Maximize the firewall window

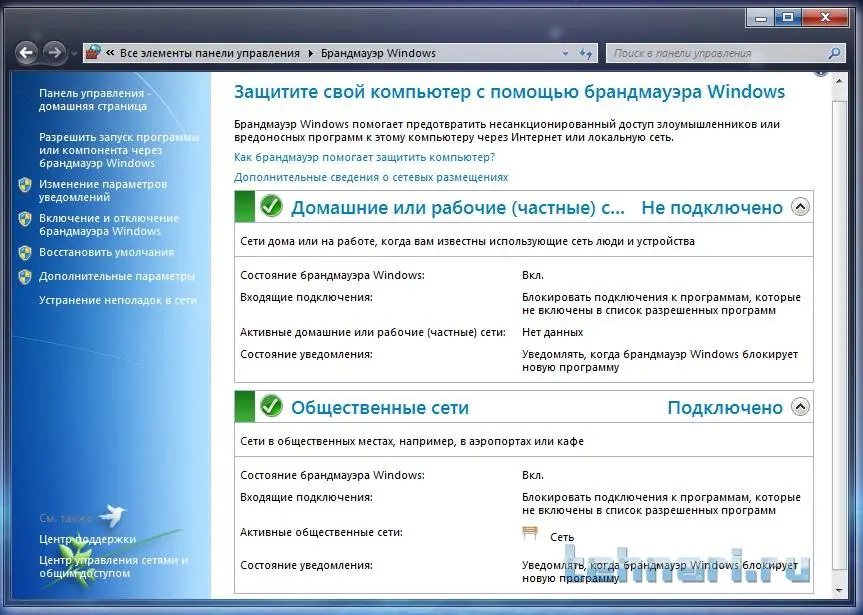(788, 18)
